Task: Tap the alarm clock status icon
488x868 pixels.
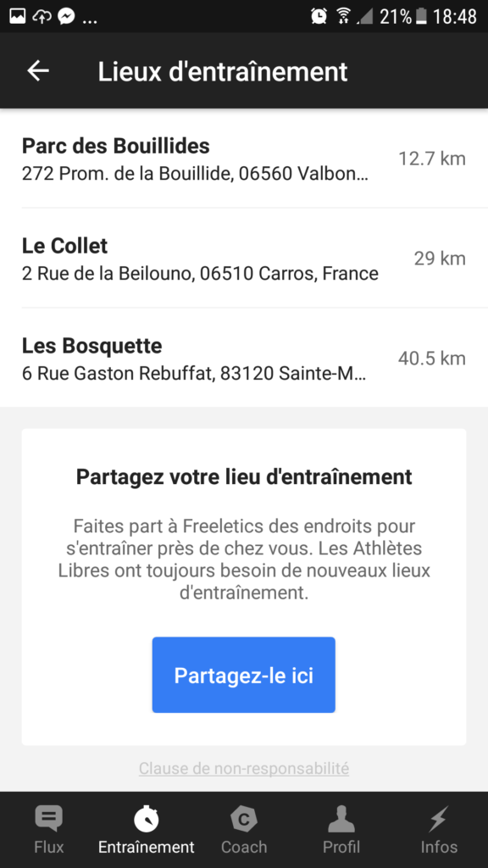Action: 319,16
